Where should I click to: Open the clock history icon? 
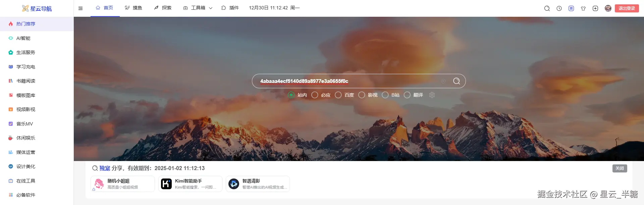[x=559, y=8]
